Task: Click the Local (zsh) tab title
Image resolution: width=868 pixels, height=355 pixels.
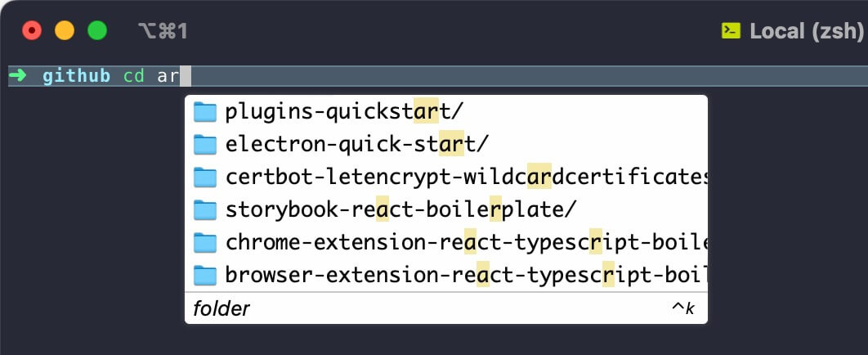Action: 807,31
